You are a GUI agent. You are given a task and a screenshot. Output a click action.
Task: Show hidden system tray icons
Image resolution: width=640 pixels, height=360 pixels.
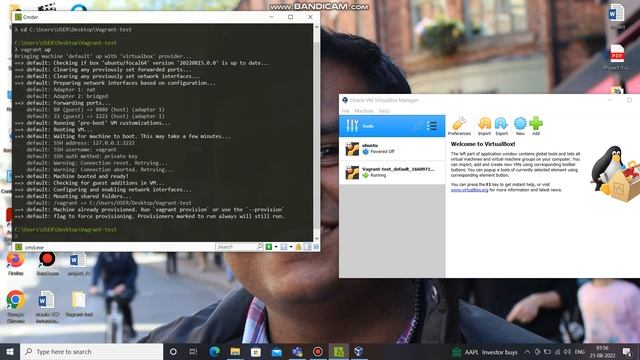pyautogui.click(x=527, y=352)
